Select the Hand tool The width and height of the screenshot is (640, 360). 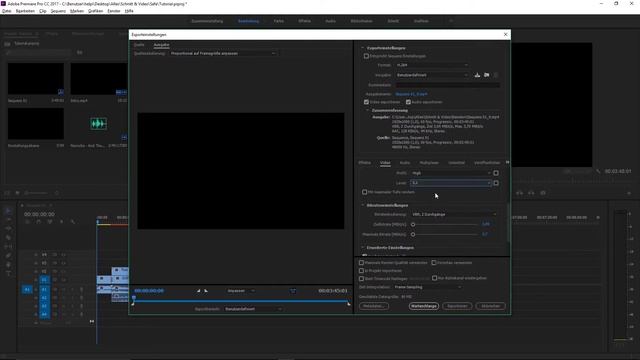coord(8,264)
